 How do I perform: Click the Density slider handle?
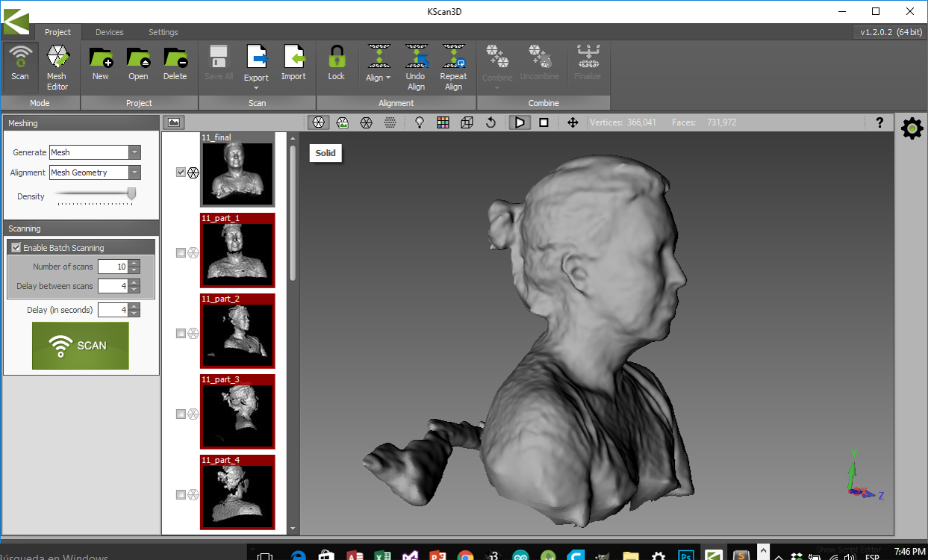pyautogui.click(x=132, y=194)
